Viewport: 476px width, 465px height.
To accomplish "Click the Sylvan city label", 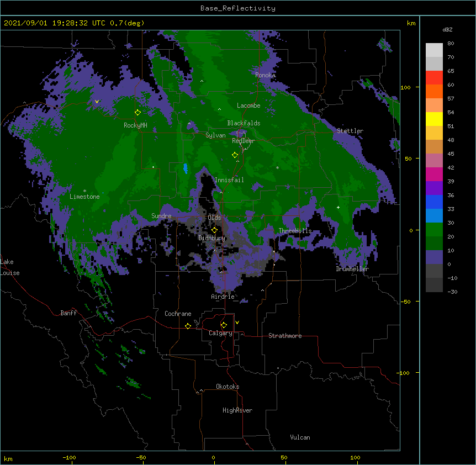I will click(215, 135).
